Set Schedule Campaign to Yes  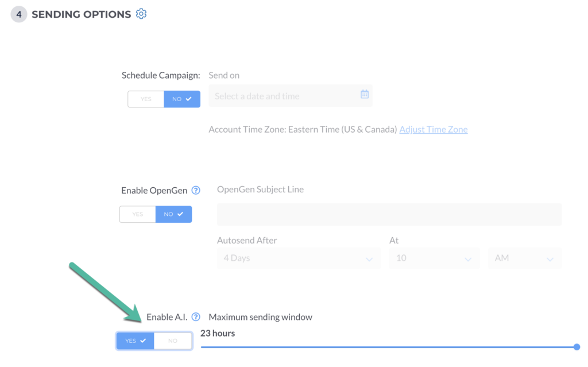(146, 99)
